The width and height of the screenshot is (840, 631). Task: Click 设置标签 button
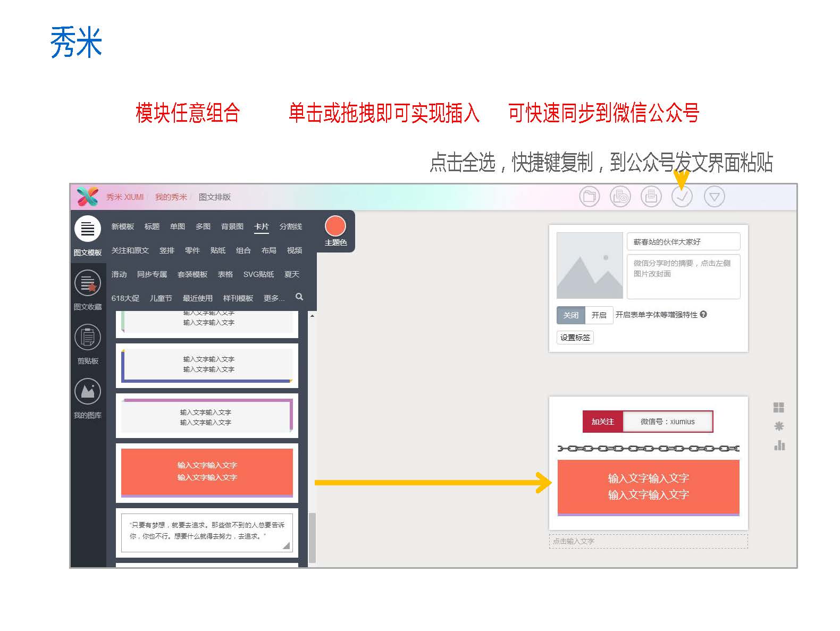coord(575,338)
